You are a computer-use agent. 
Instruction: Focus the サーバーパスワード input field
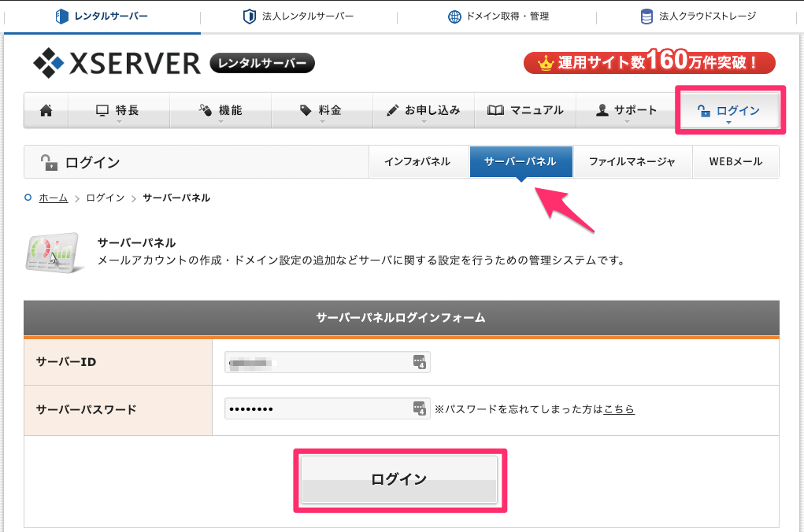coord(327,408)
